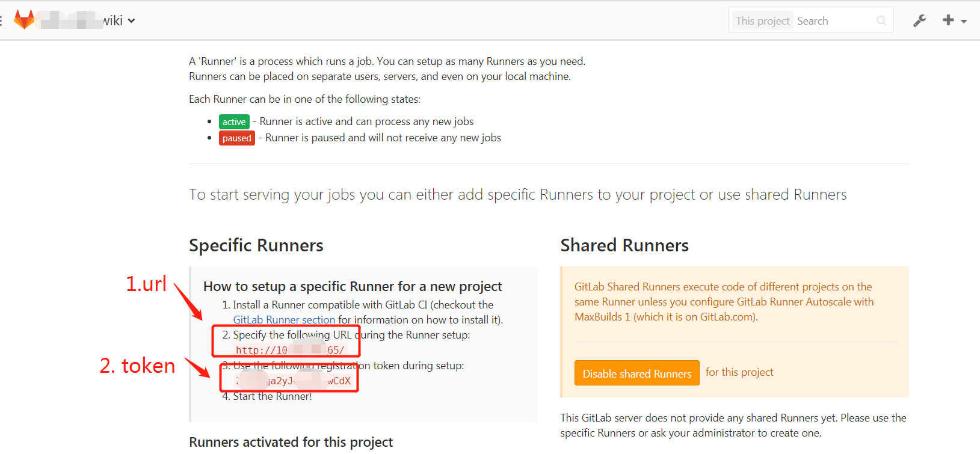Viewport: 980px width, 454px height.
Task: Click 'Runners activated for this project' heading
Action: click(x=291, y=442)
